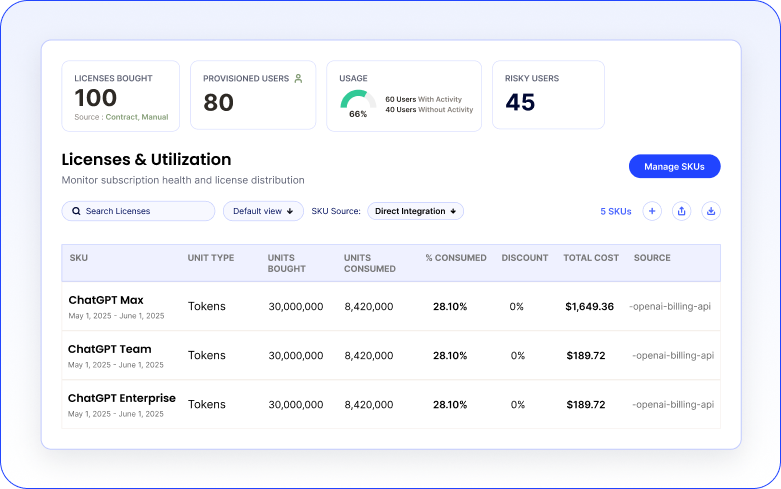Click ChatGPT Team's $189.72 cost cell
The image size is (781, 489).
pyautogui.click(x=586, y=356)
